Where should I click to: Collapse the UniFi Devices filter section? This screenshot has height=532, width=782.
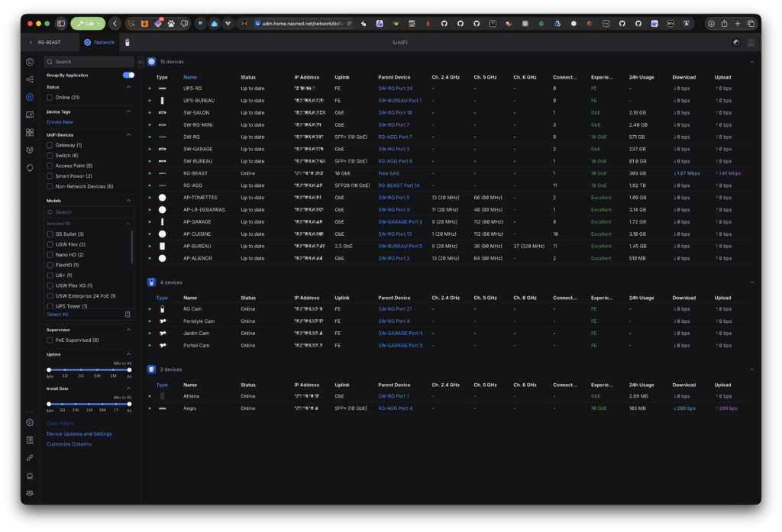pyautogui.click(x=128, y=134)
